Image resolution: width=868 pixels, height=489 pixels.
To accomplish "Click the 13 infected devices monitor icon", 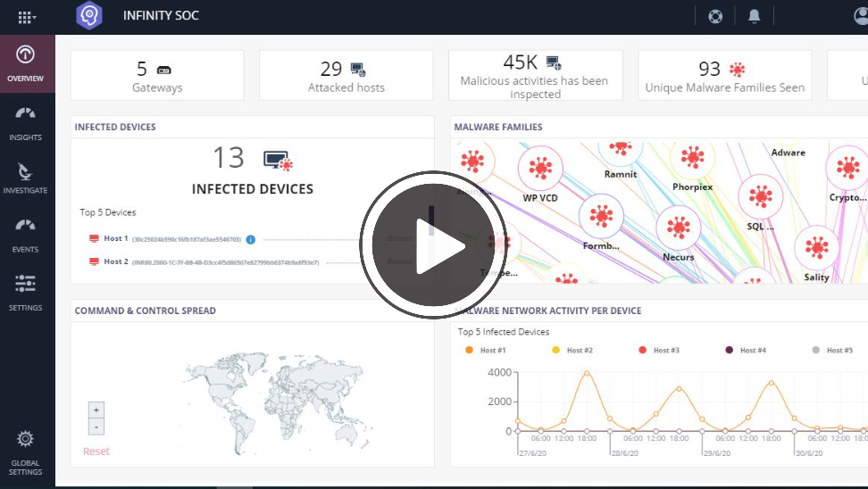I will 278,161.
